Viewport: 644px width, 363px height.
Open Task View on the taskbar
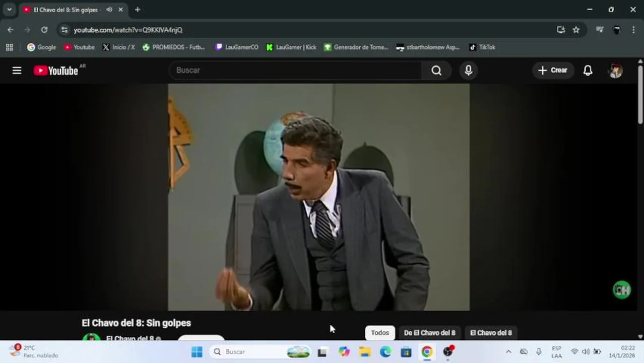coord(322,352)
